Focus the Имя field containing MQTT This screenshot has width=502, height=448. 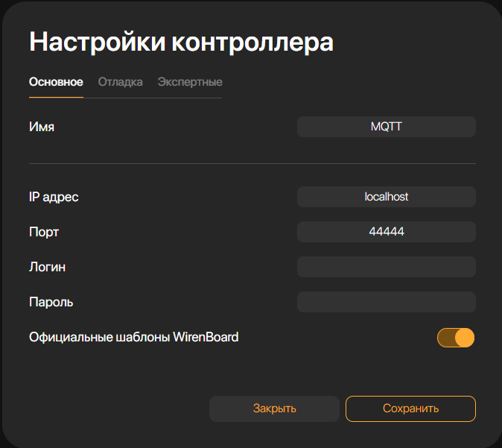[386, 127]
